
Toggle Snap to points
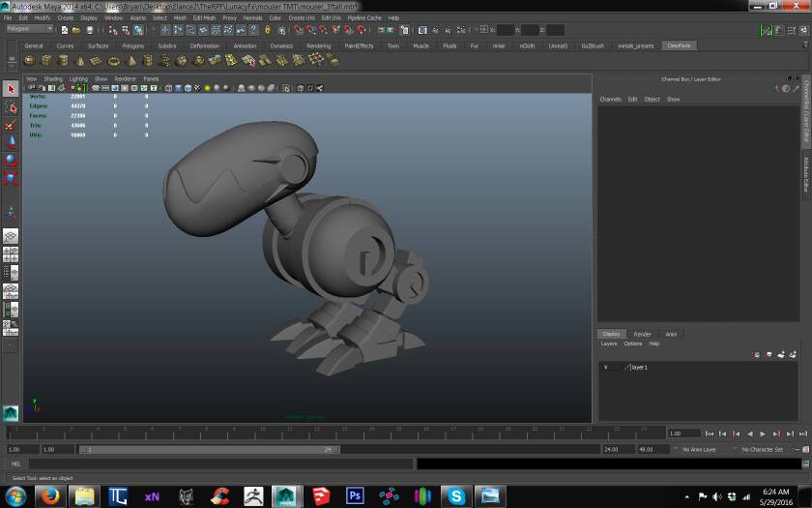click(323, 30)
